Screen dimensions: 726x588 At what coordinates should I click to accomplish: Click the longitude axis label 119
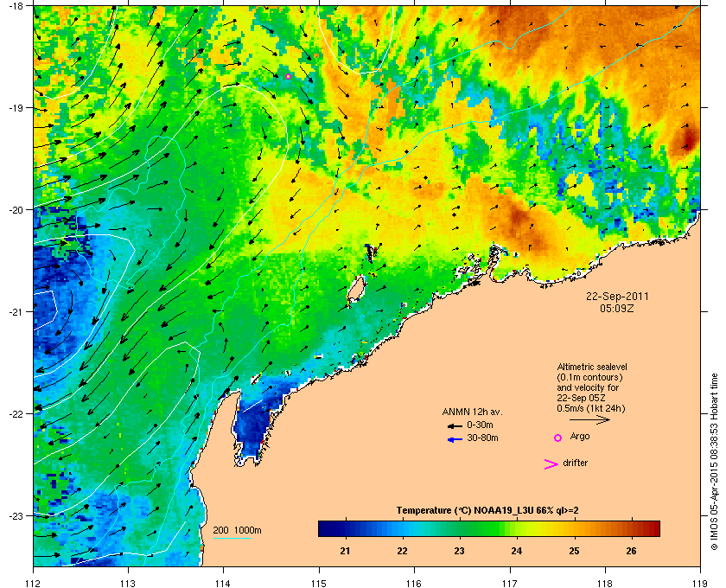coord(700,583)
